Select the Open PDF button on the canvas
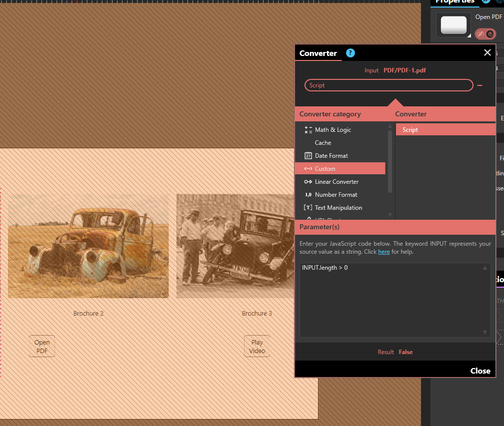 pyautogui.click(x=42, y=347)
